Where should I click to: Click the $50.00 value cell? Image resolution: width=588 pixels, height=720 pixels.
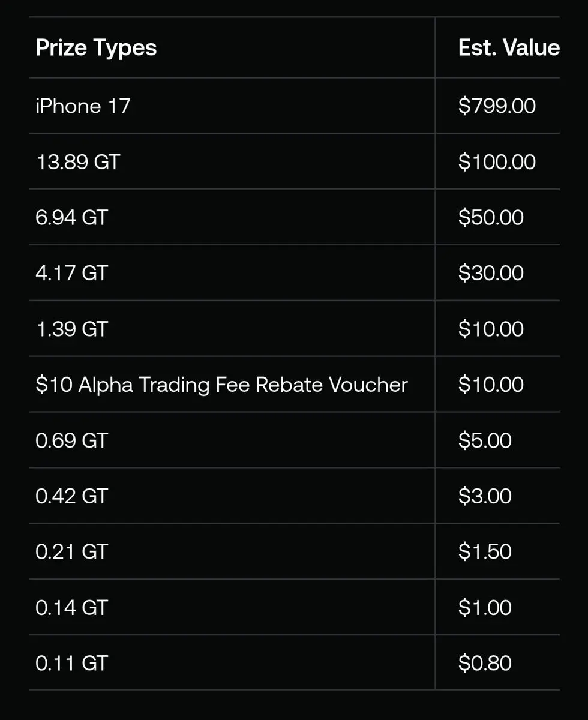(x=491, y=217)
